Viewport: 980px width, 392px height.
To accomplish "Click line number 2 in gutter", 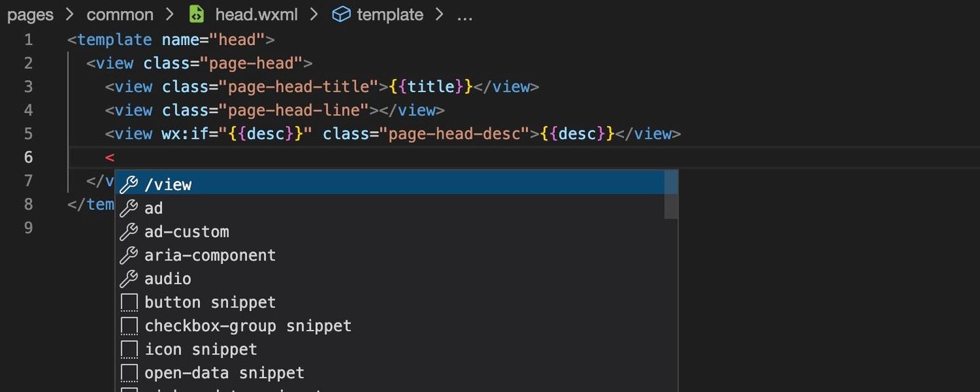I will point(28,63).
